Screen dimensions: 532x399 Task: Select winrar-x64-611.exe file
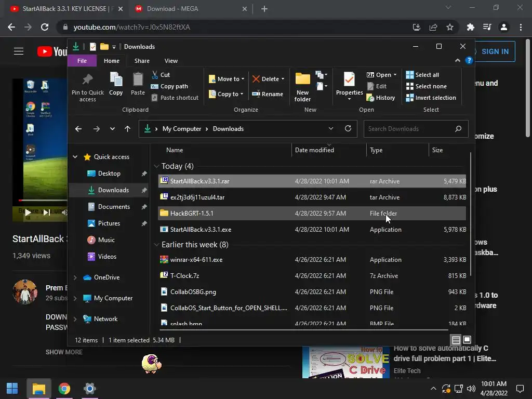(x=312, y=260)
